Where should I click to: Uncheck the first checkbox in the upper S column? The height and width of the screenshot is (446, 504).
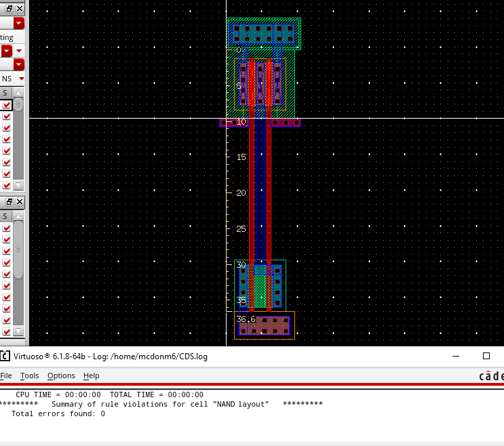click(x=6, y=105)
